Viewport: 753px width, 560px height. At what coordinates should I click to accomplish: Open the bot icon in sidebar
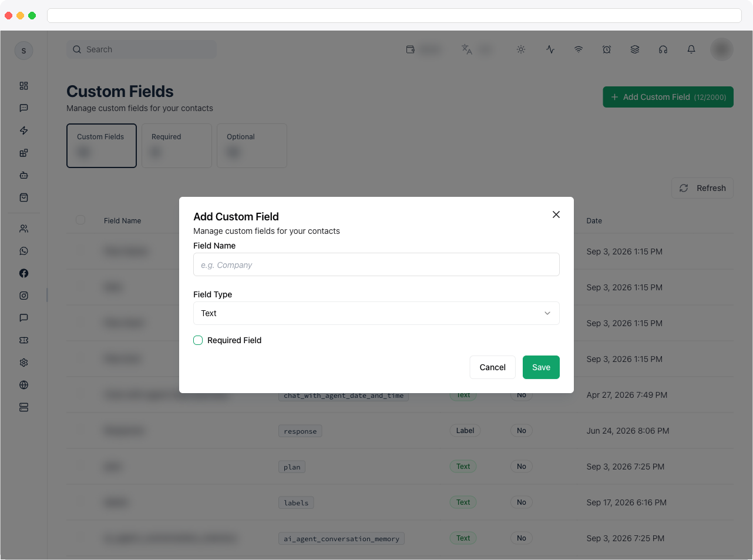[x=23, y=175]
